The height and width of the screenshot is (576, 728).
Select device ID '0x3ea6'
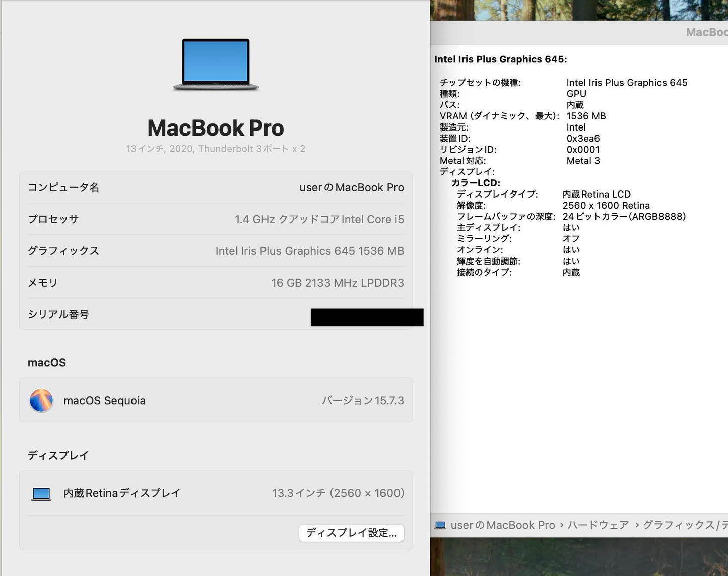pos(583,139)
